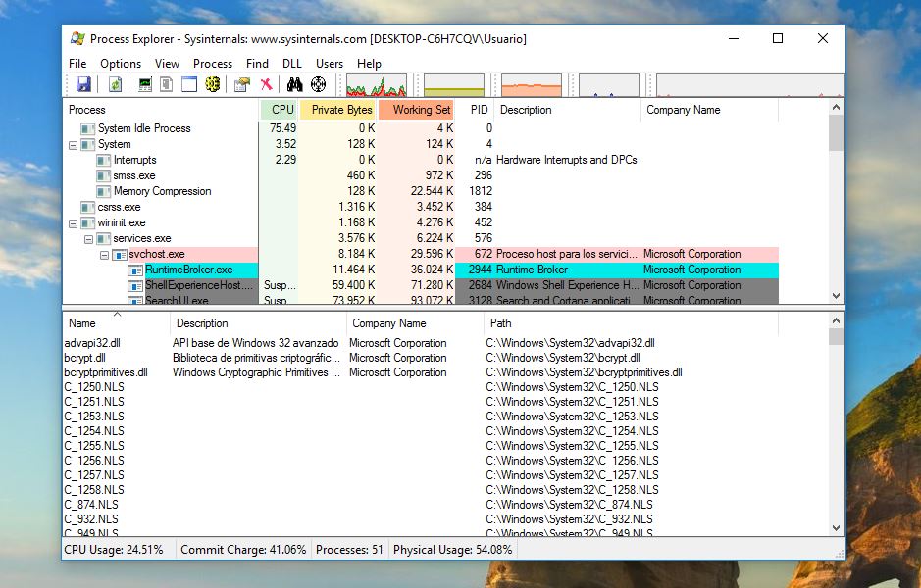The width and height of the screenshot is (921, 588).
Task: Sort by the Private Bytes column header
Action: pyautogui.click(x=337, y=110)
